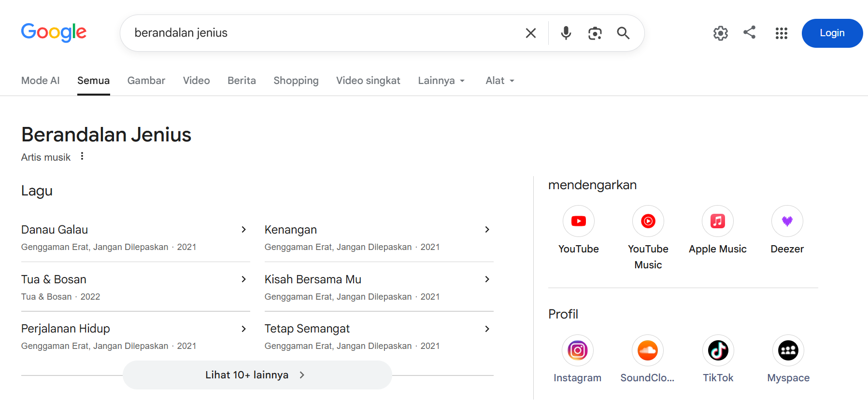
Task: Click the mendengarkan section heading
Action: tap(592, 185)
